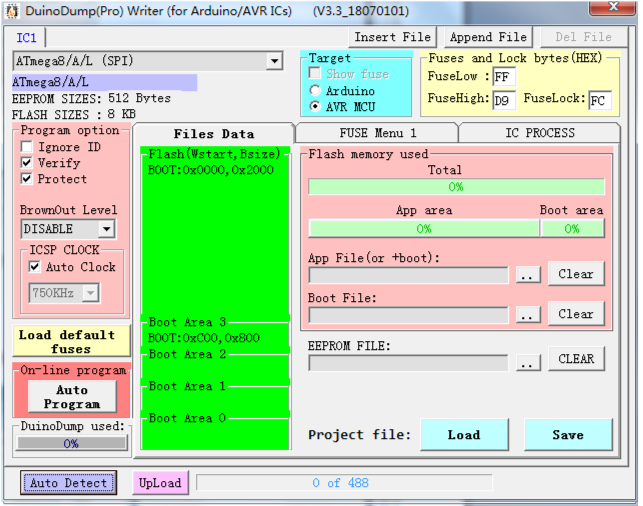Click the EEPROM SIZES: 512 Bytes text
643x506 pixels.
(91, 99)
